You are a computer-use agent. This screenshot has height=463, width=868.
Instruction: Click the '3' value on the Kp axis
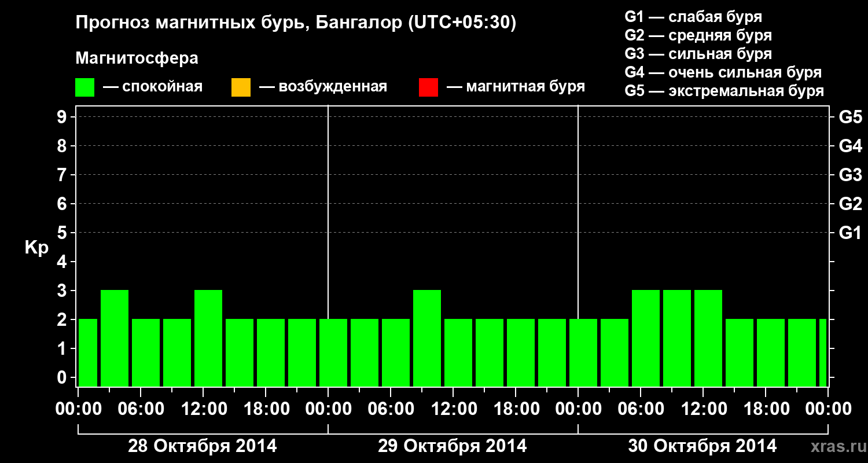click(63, 291)
